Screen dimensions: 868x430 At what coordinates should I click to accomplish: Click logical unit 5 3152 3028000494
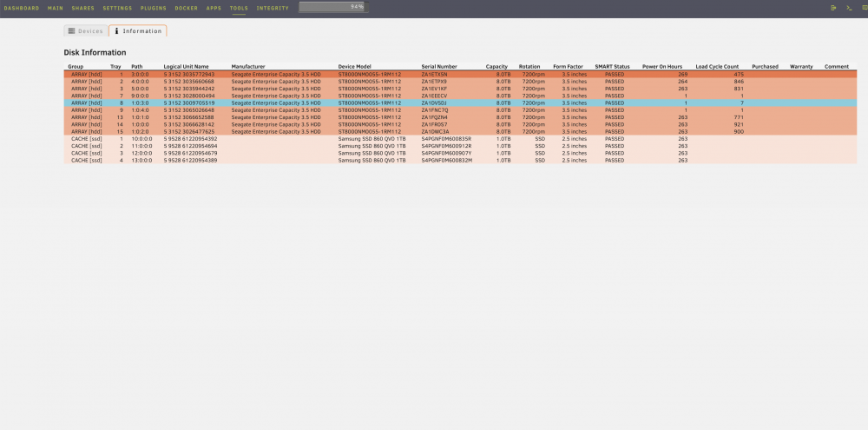[x=188, y=96]
